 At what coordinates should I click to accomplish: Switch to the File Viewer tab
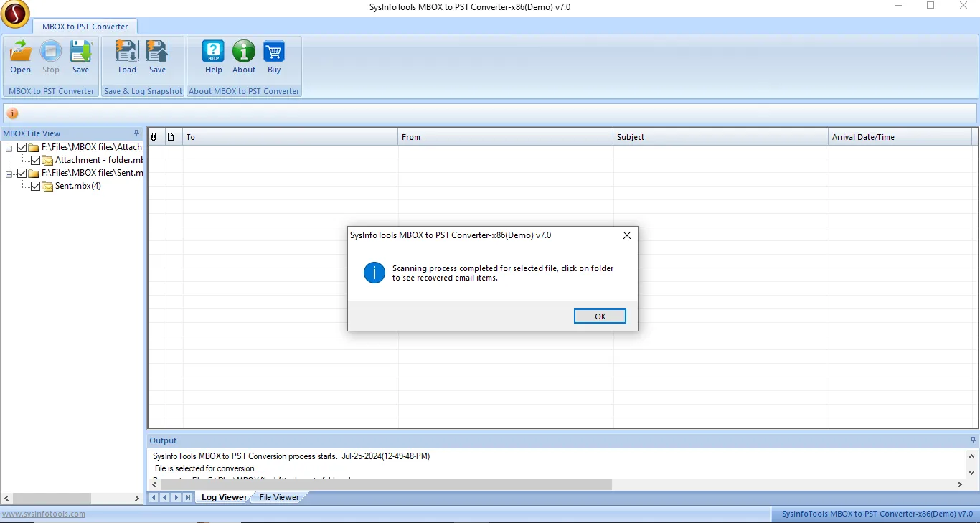[279, 497]
